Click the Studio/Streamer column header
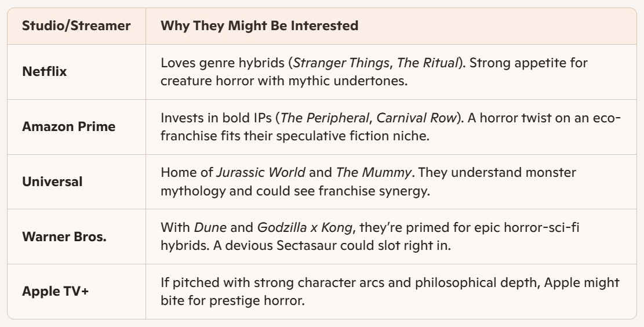This screenshot has height=327, width=644. pos(76,26)
